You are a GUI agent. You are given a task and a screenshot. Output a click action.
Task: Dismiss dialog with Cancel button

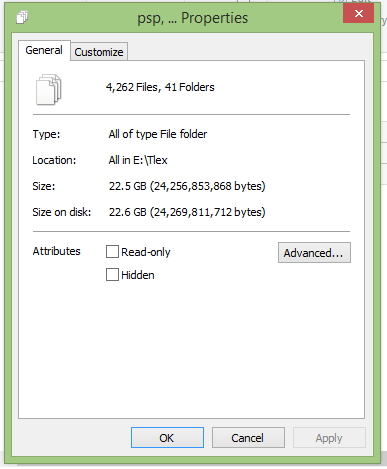(248, 438)
